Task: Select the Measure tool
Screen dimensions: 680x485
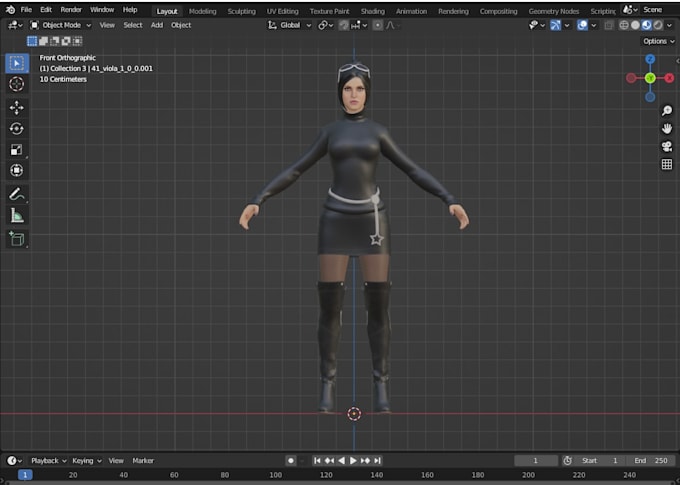Action: [17, 215]
